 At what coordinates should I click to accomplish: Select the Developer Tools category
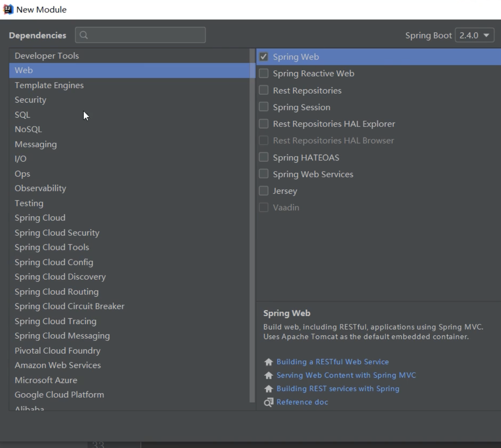coord(130,56)
